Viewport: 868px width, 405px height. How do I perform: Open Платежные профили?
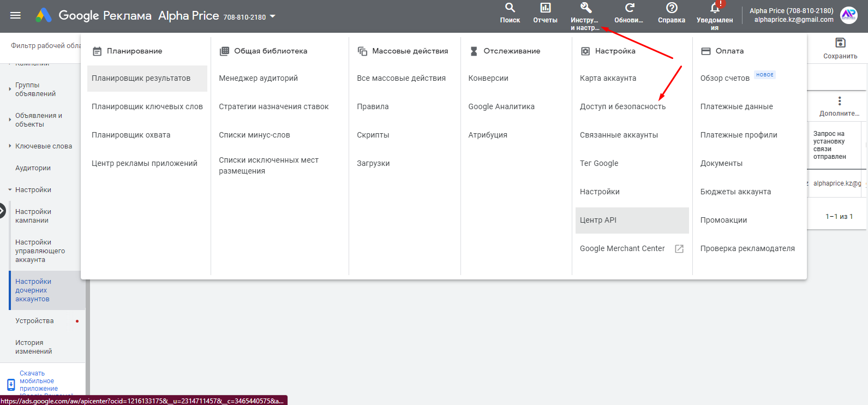click(x=739, y=135)
